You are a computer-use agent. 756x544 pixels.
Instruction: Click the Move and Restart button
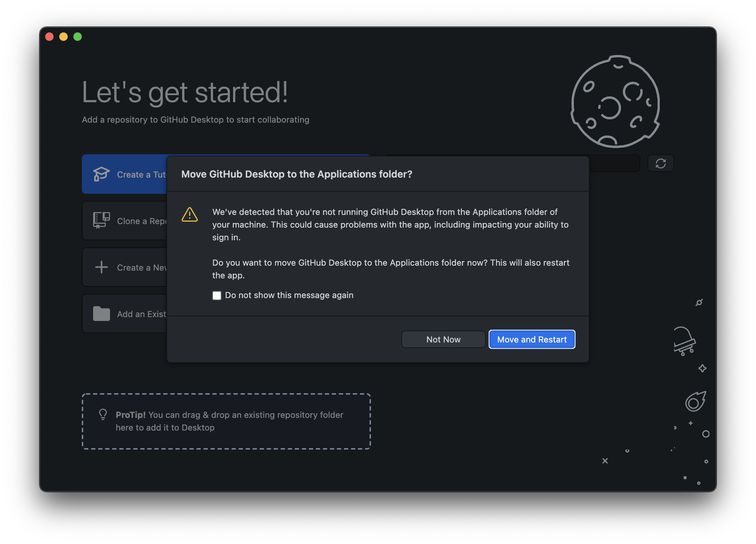tap(532, 339)
